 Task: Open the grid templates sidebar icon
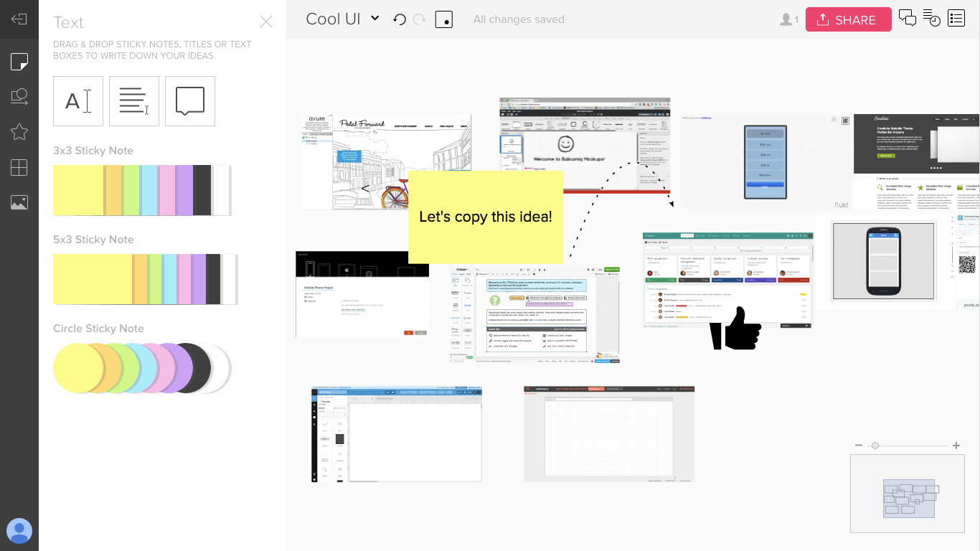pos(19,167)
